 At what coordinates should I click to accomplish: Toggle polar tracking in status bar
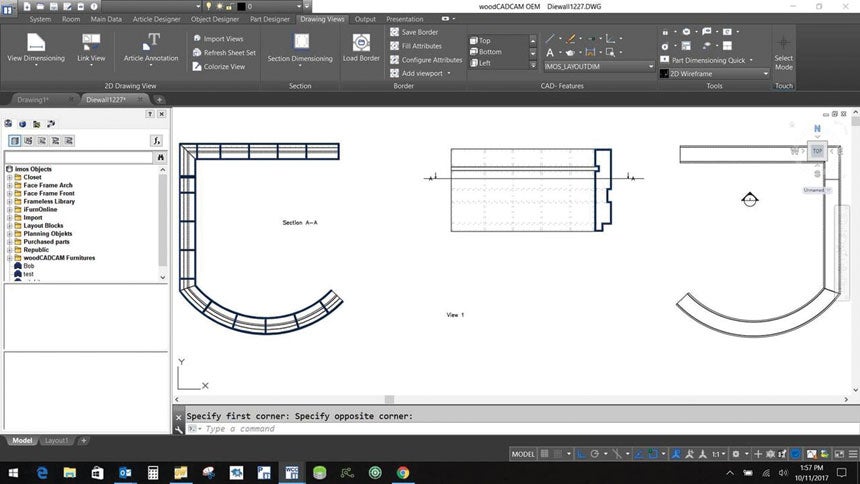coord(595,454)
